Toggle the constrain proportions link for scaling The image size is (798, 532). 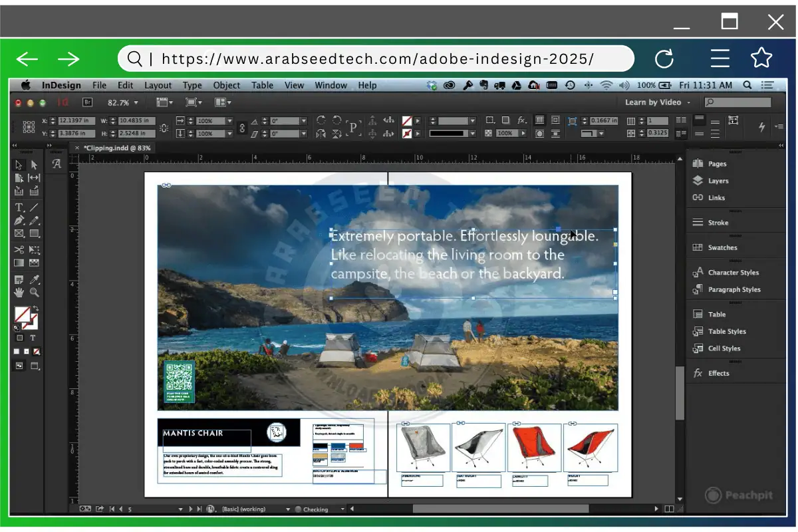(241, 126)
